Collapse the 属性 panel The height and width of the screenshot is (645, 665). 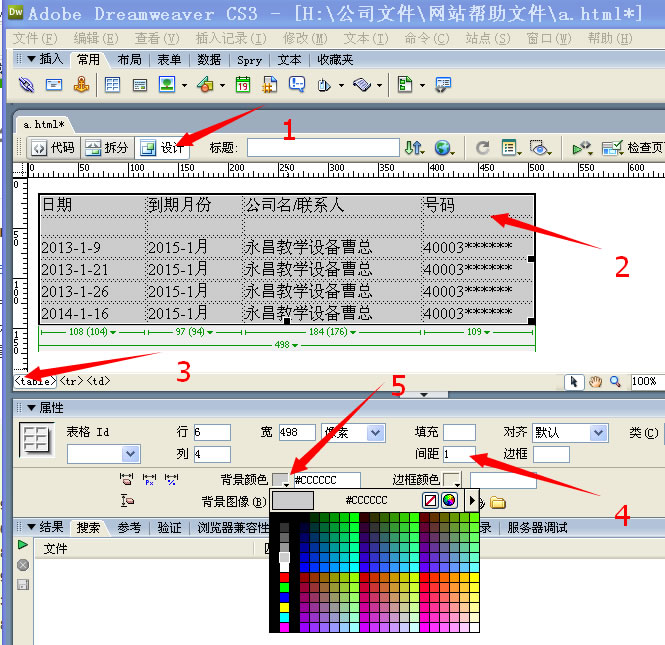click(31, 408)
